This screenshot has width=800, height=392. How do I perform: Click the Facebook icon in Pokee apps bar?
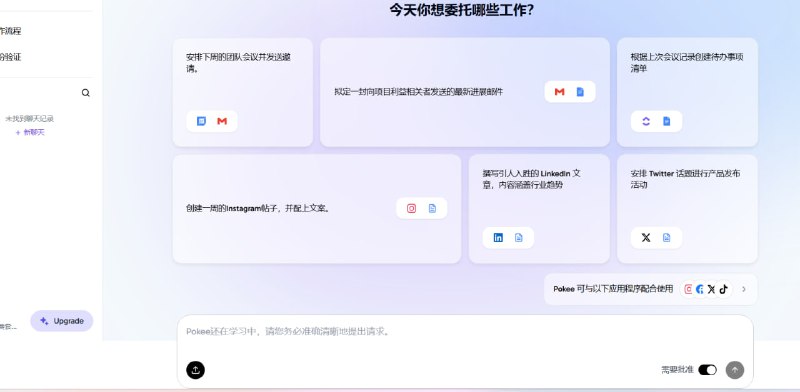click(699, 289)
